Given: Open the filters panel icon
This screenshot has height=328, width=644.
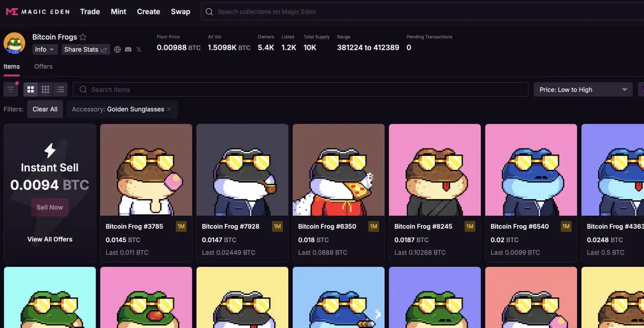Looking at the screenshot, I should point(11,90).
